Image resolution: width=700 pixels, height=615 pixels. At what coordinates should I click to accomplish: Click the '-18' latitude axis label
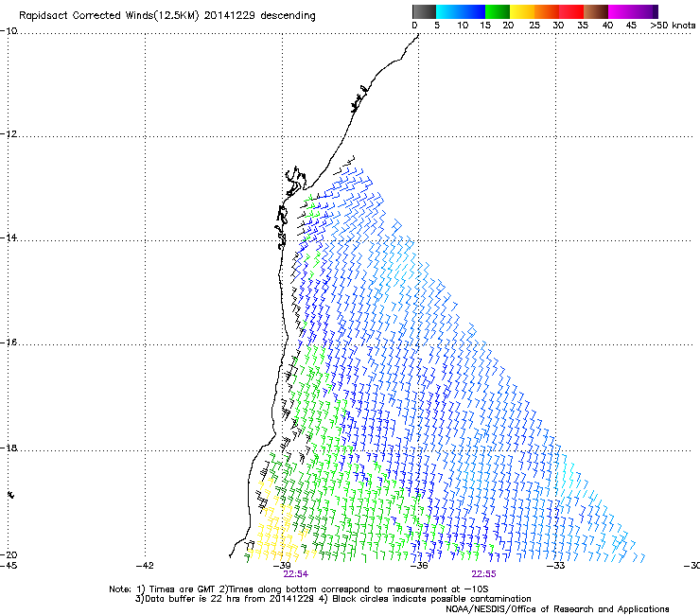click(9, 448)
